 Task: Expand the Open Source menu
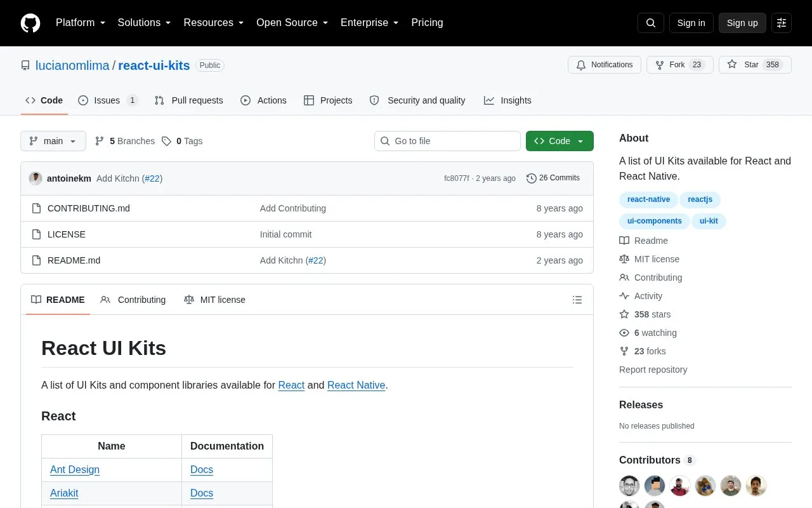(x=292, y=23)
